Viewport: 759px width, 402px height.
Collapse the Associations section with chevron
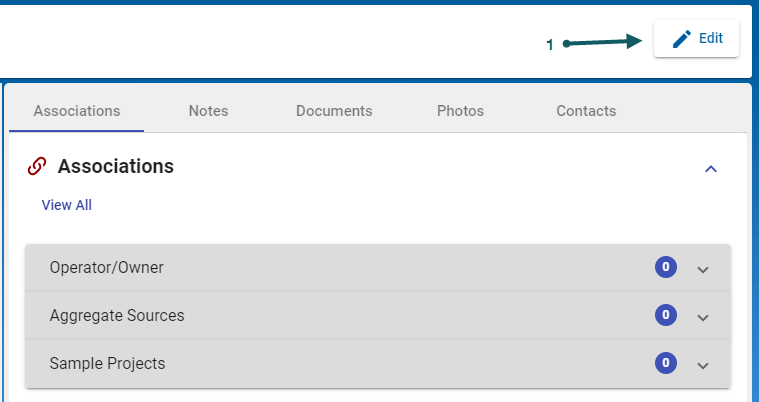click(711, 168)
